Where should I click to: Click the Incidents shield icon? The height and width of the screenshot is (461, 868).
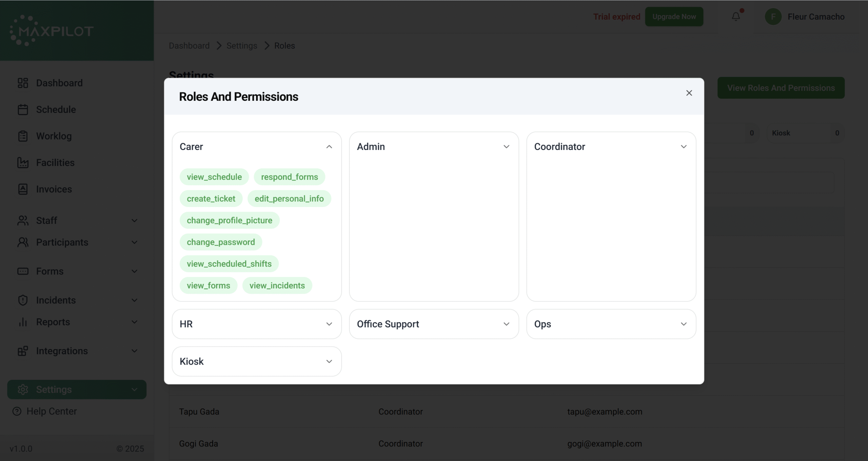[23, 300]
